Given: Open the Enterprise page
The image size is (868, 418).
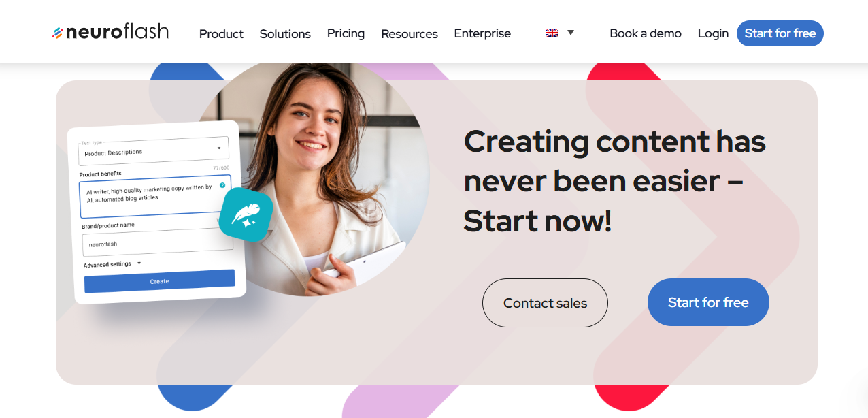Looking at the screenshot, I should [x=482, y=33].
